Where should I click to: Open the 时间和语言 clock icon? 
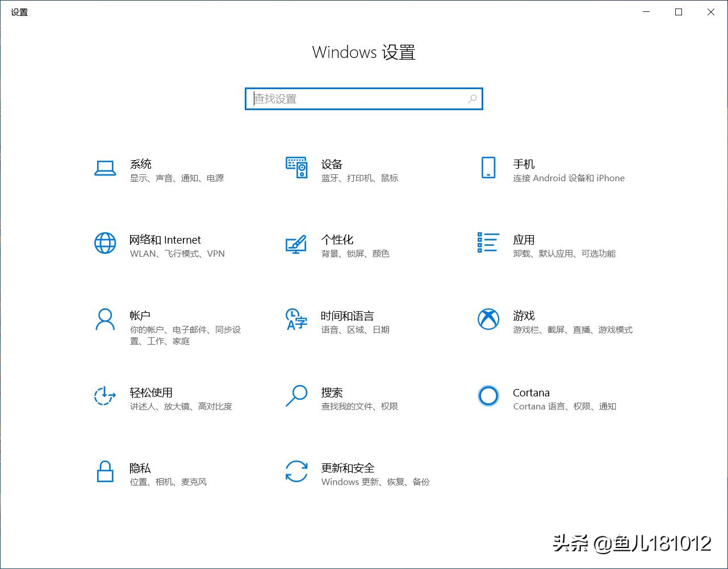click(296, 319)
